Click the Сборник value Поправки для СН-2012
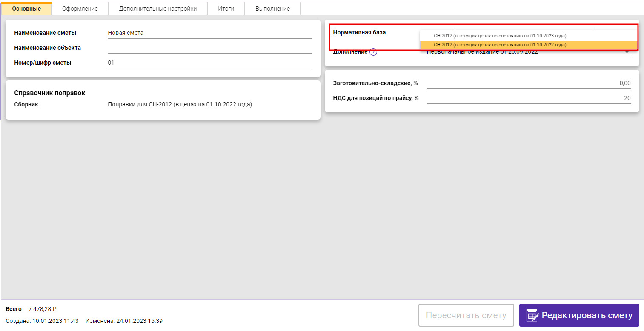644x331 pixels. [180, 104]
